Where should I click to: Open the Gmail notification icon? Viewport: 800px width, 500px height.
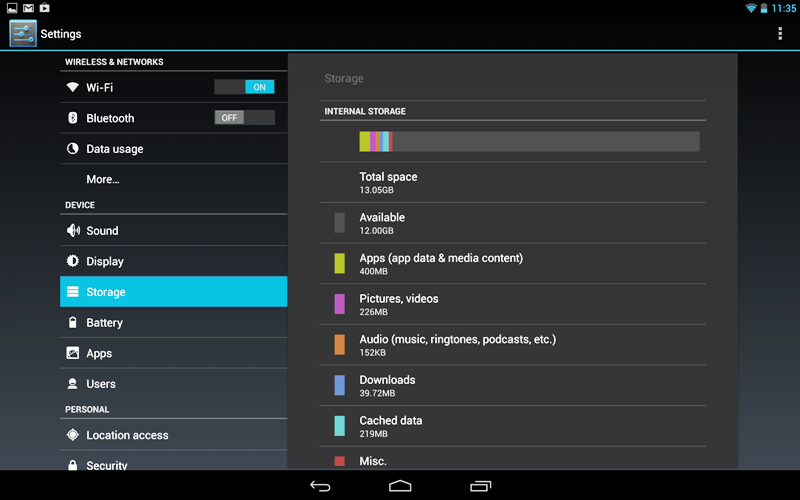click(29, 8)
